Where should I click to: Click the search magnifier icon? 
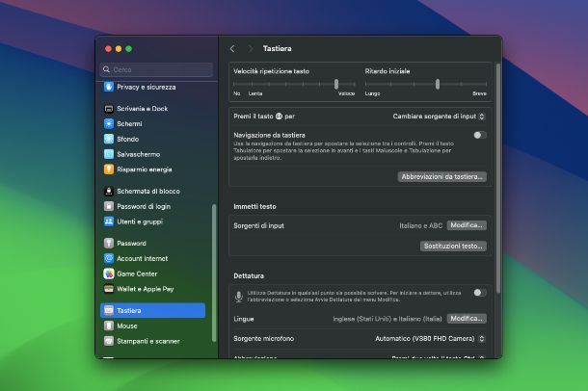tap(106, 69)
